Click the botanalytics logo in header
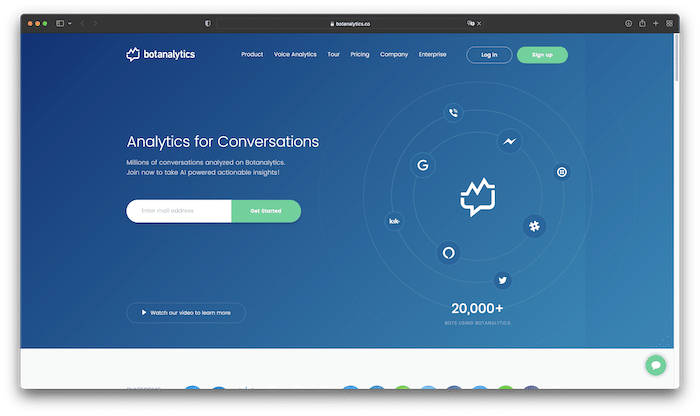The image size is (700, 416). (160, 54)
